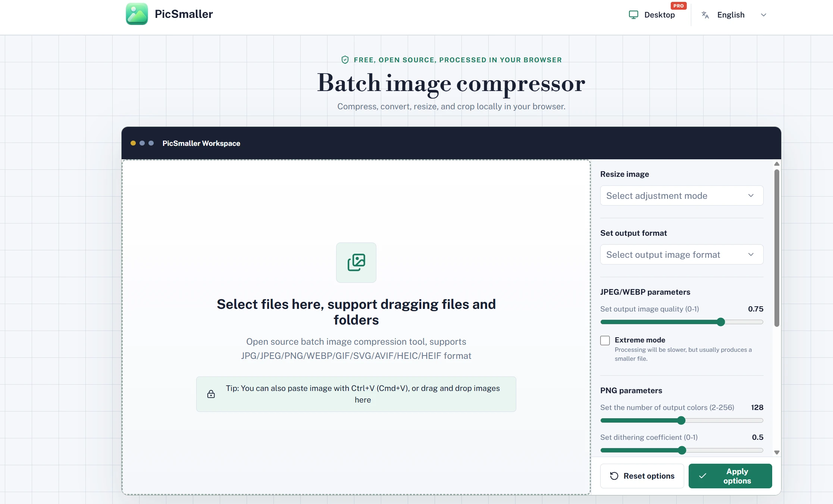Screen dimensions: 833x504
Task: Click the dithering value "0.5"
Action: pyautogui.click(x=757, y=437)
